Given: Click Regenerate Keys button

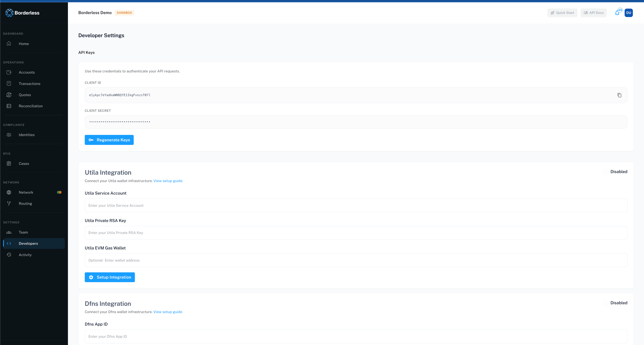Looking at the screenshot, I should click(x=109, y=140).
